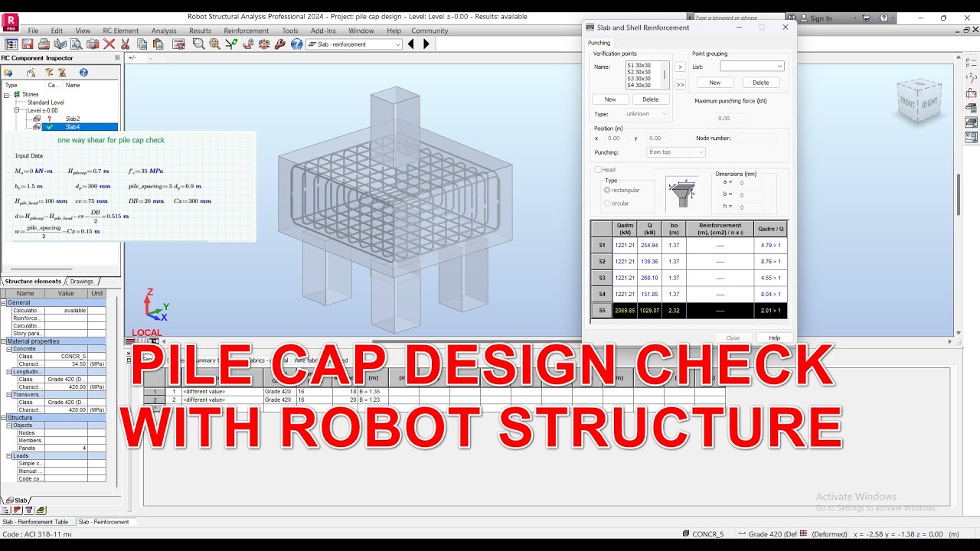Viewport: 980px width, 551px height.
Task: Click the filter funnel icon in Inspector
Action: (x=47, y=73)
